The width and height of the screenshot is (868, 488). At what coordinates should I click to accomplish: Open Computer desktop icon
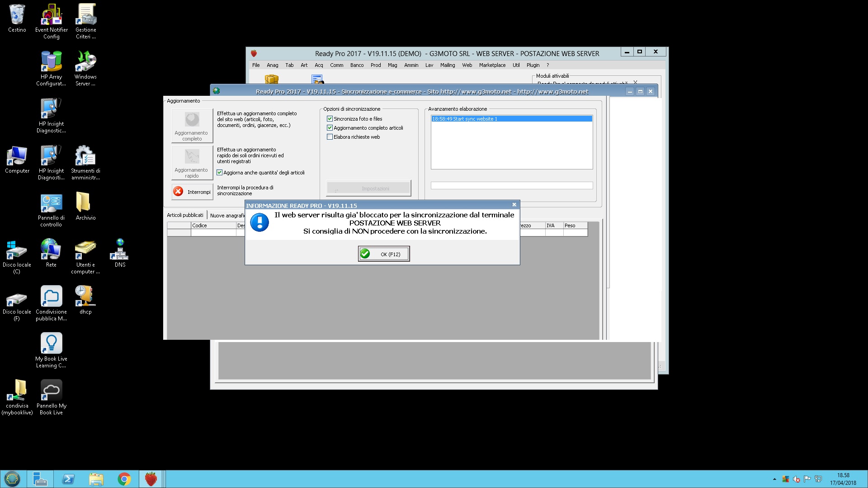pos(17,160)
